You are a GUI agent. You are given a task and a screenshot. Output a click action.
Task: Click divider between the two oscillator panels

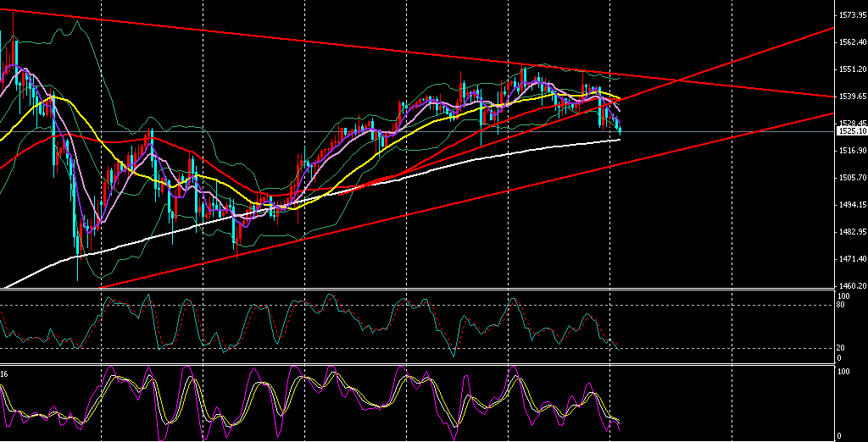coord(424,365)
